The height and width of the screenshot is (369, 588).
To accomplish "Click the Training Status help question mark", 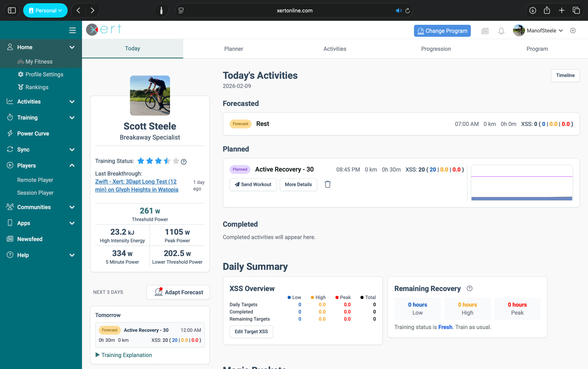I will pos(184,162).
